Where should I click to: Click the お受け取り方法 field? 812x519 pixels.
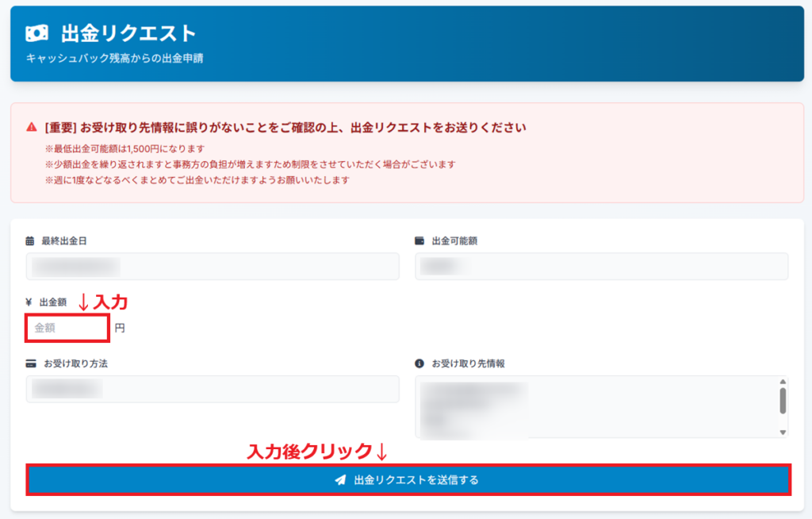[x=213, y=389]
